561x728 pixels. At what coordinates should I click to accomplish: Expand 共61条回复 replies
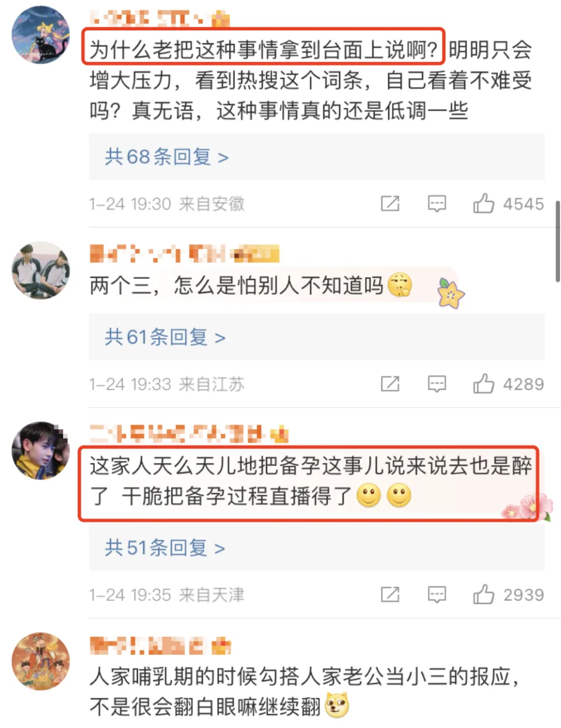(165, 337)
